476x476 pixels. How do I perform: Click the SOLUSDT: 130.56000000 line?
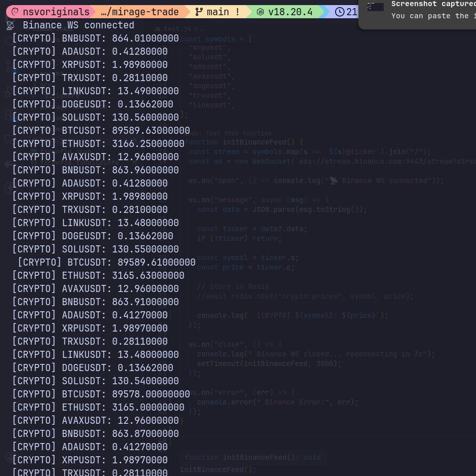95,117
